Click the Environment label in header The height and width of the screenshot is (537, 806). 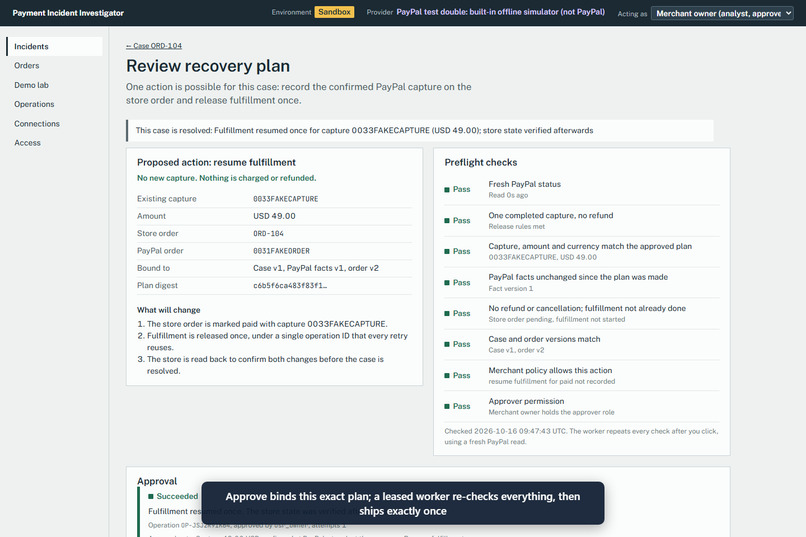point(291,12)
